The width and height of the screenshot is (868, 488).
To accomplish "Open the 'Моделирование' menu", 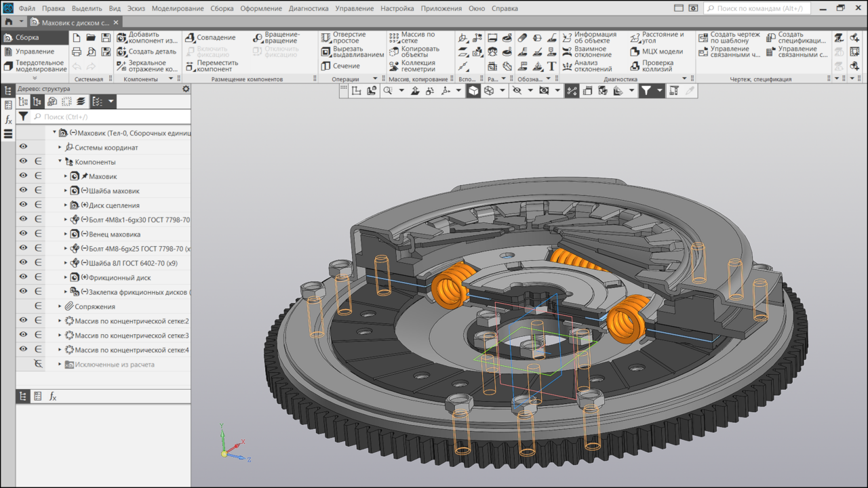I will [178, 9].
